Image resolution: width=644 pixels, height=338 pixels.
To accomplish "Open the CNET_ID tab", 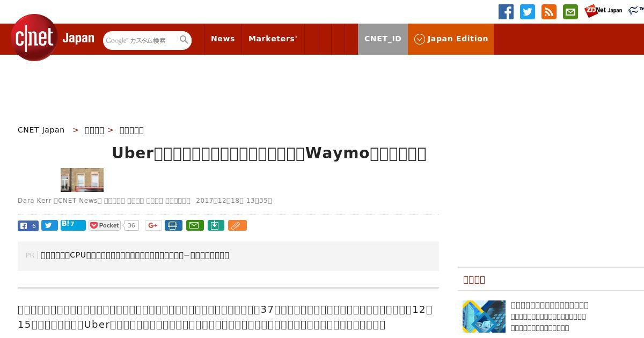I will click(x=383, y=39).
